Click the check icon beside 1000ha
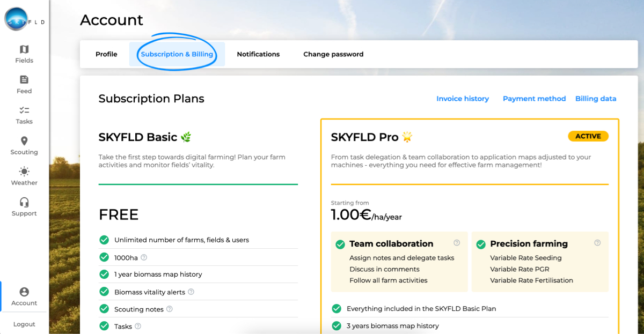The image size is (644, 334). point(104,257)
